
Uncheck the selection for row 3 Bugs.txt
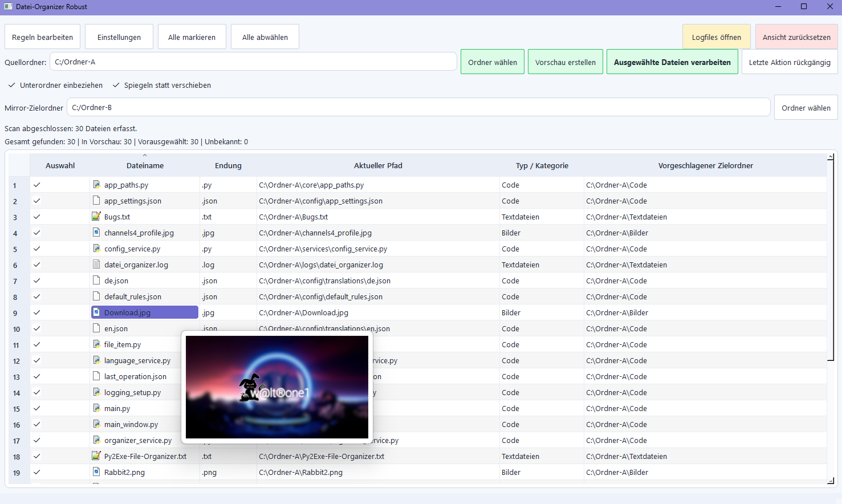(37, 217)
